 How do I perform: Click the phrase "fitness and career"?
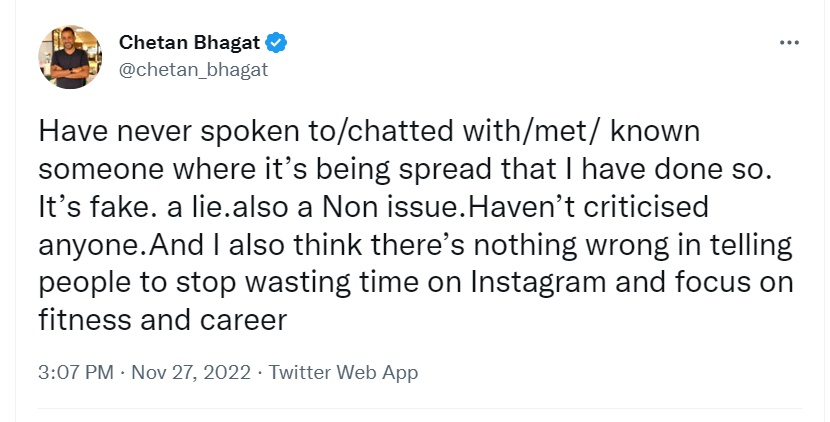[x=164, y=321]
